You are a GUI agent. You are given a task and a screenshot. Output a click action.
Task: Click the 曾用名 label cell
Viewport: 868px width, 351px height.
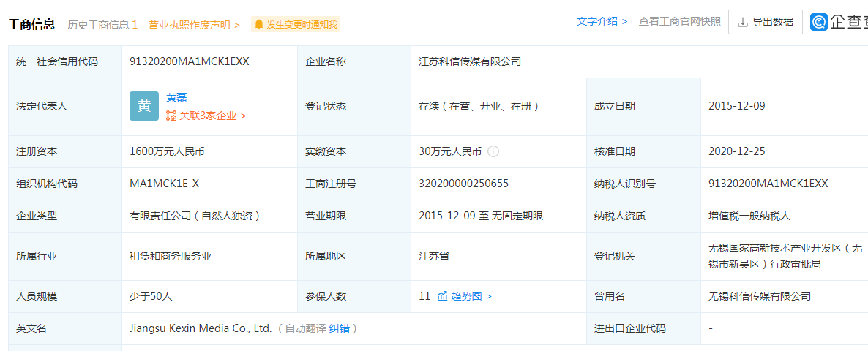pyautogui.click(x=643, y=296)
